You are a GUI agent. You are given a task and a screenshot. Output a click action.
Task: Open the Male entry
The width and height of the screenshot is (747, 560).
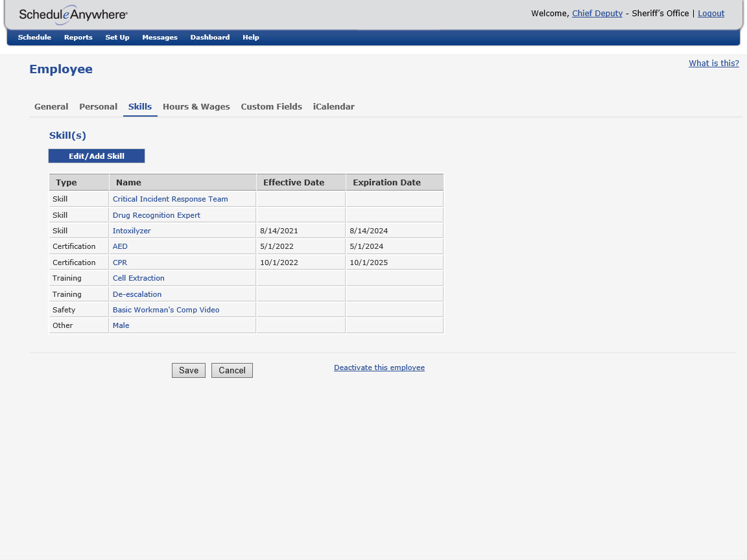point(121,326)
